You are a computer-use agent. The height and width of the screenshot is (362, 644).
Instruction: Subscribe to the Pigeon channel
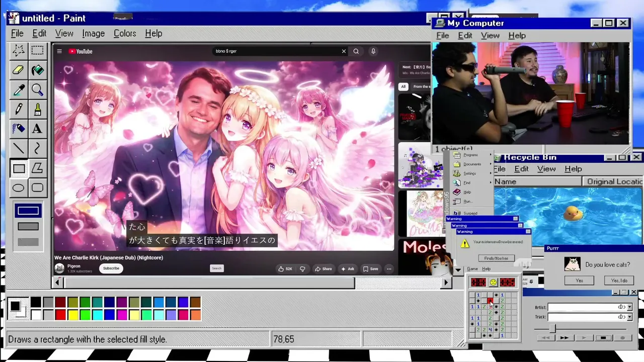point(111,268)
